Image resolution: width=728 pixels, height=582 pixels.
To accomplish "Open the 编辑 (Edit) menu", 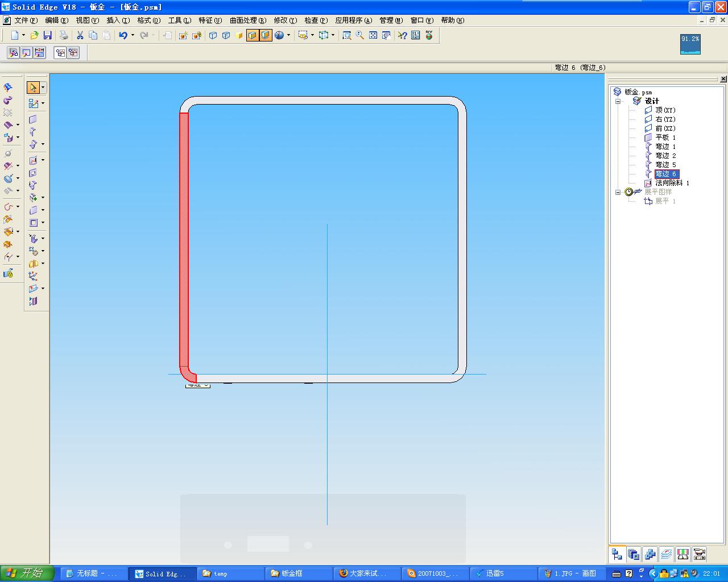I will coord(56,20).
